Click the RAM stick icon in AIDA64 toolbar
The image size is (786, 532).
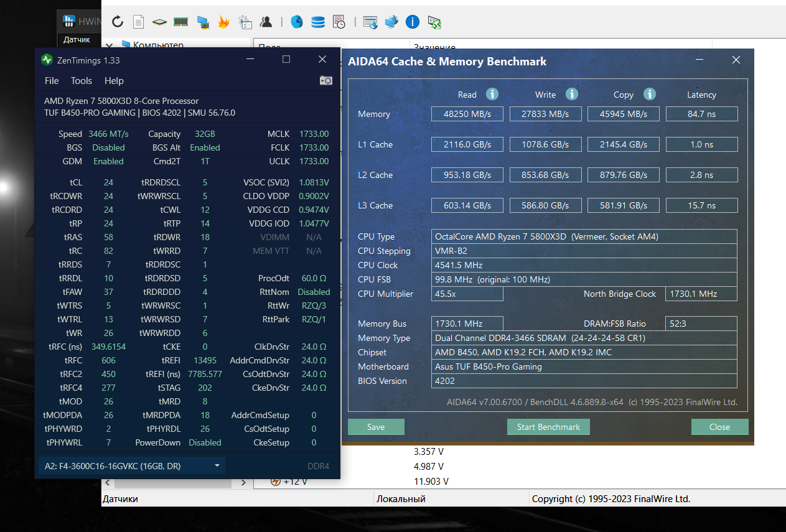pos(180,22)
